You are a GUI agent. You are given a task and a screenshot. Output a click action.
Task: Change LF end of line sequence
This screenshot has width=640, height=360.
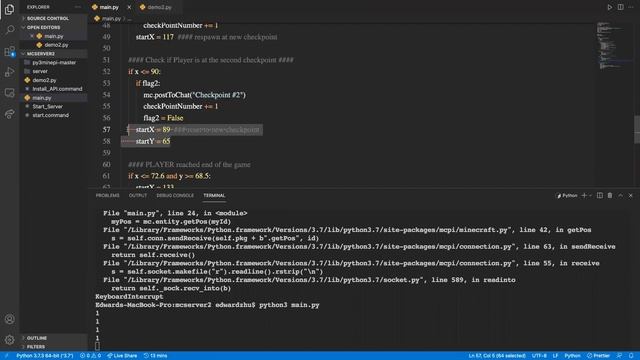click(x=556, y=356)
